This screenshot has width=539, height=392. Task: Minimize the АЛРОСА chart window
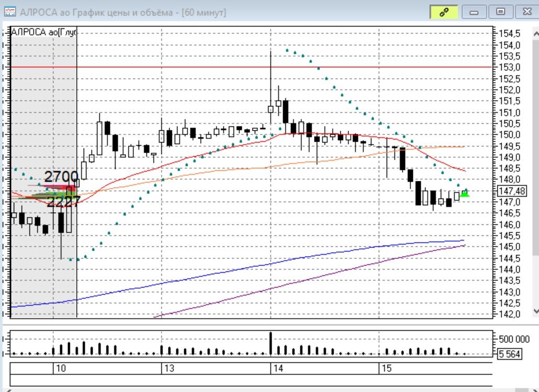click(x=474, y=13)
